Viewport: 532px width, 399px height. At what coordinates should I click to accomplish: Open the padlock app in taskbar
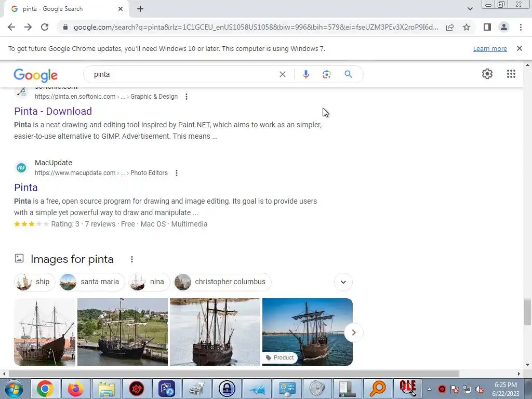click(227, 389)
